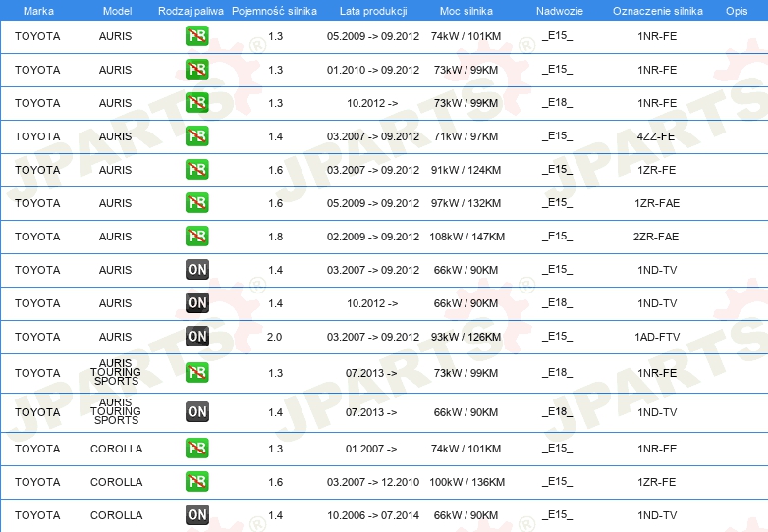
Task: Click power value 93kW / 126KM
Action: [466, 337]
